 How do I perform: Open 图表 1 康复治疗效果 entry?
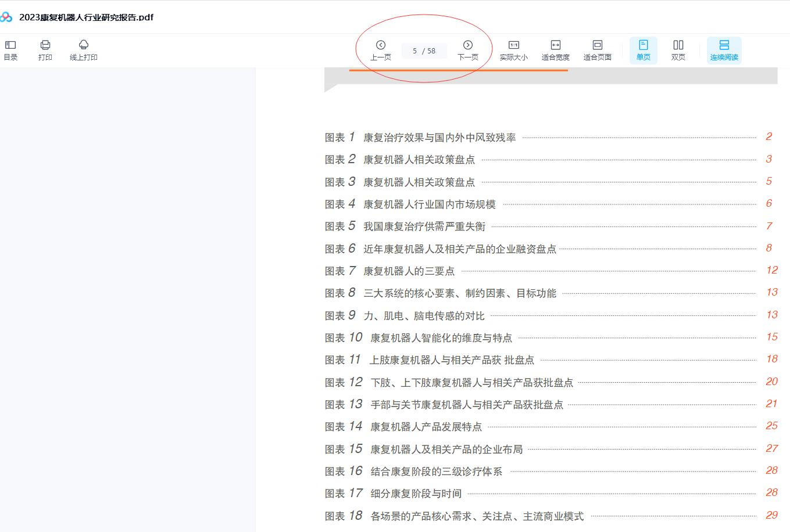(x=439, y=138)
